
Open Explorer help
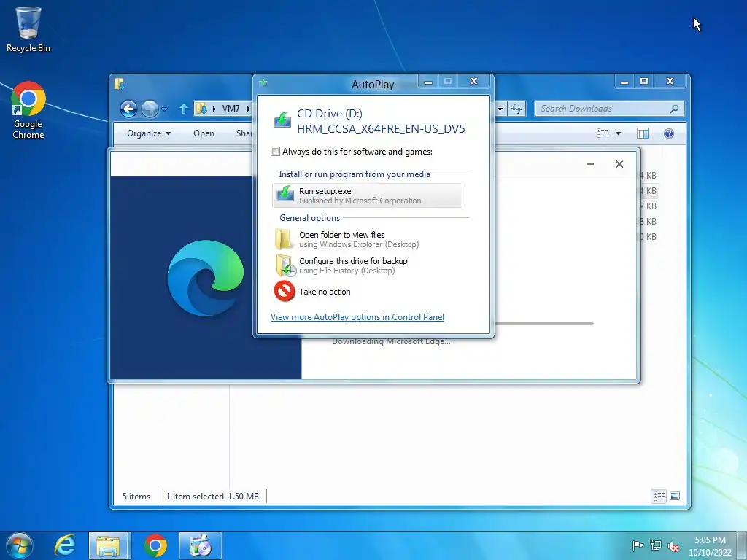(x=669, y=133)
